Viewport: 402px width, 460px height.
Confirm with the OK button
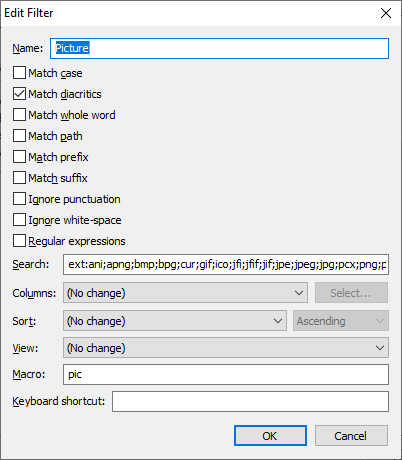click(270, 436)
